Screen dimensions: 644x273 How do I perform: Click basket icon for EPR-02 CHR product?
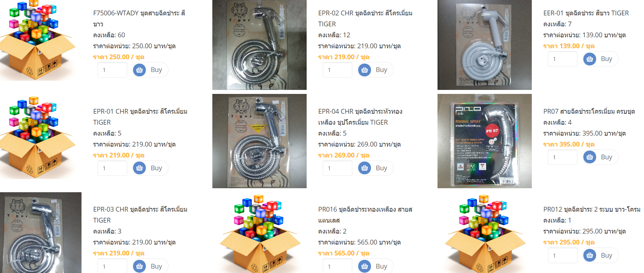(x=364, y=70)
